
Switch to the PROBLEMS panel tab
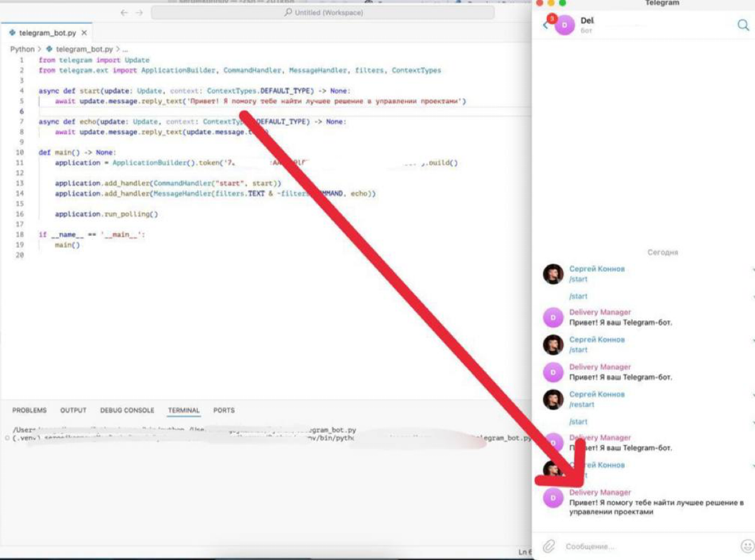coord(30,410)
